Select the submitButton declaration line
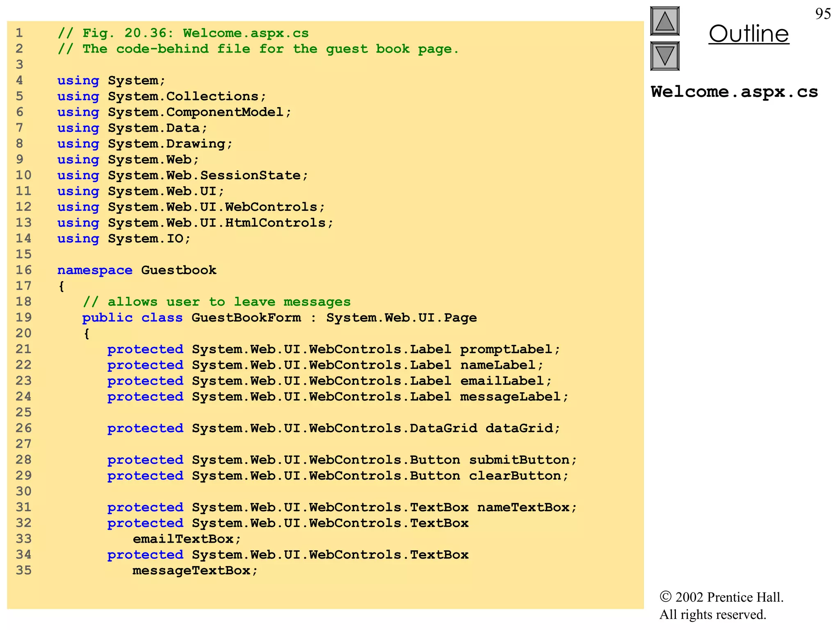The image size is (840, 630). (342, 460)
